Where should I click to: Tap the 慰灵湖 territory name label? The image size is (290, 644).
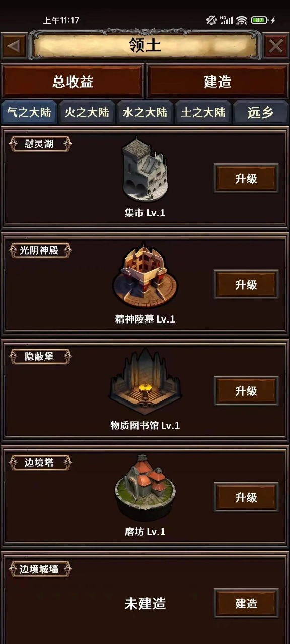click(x=40, y=144)
